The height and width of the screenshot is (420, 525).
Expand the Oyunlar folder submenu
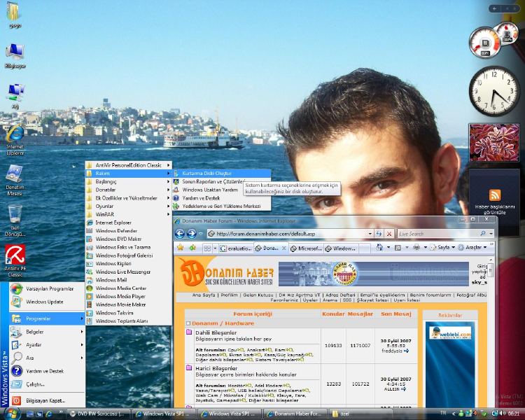(129, 206)
